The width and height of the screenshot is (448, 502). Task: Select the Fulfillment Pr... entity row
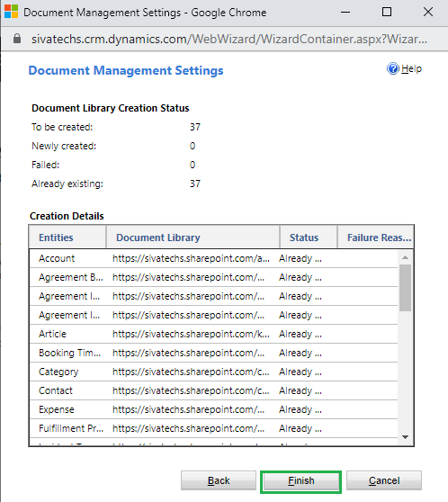(x=213, y=428)
